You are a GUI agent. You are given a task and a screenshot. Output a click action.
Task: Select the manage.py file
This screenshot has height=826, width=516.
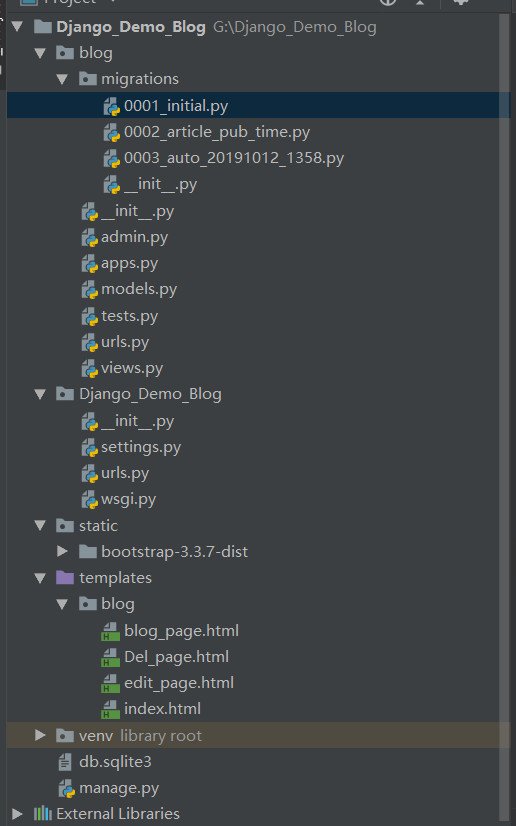tap(119, 788)
